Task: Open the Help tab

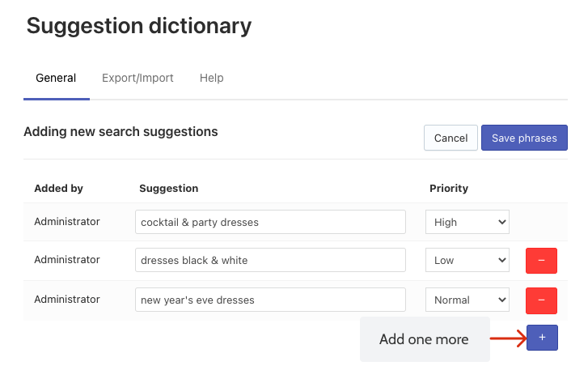Action: [x=211, y=78]
